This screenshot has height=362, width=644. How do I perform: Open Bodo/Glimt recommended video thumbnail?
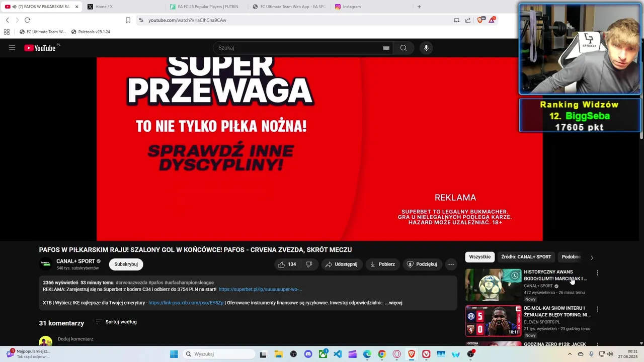(x=493, y=285)
